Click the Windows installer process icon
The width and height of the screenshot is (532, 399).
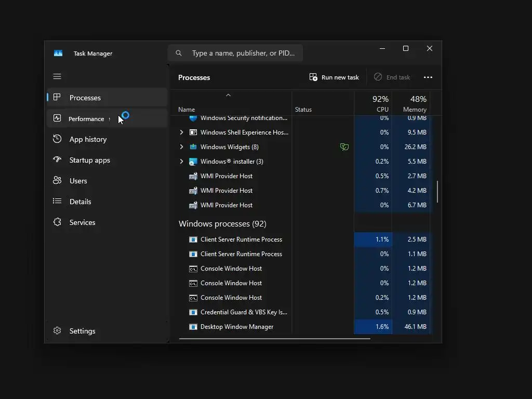(x=193, y=162)
